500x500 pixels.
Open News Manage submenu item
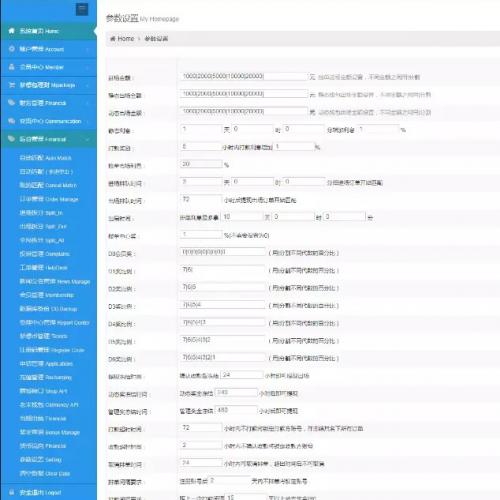[x=55, y=281]
